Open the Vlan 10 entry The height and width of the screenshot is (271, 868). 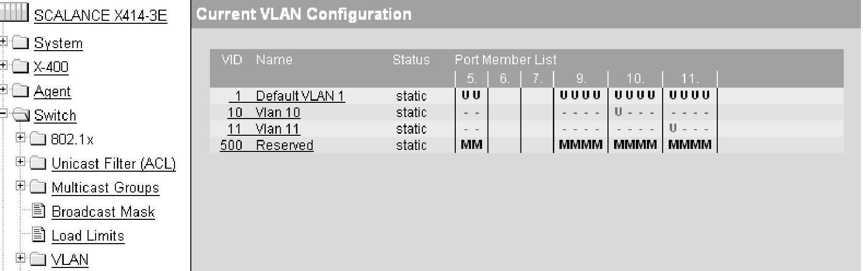[278, 112]
